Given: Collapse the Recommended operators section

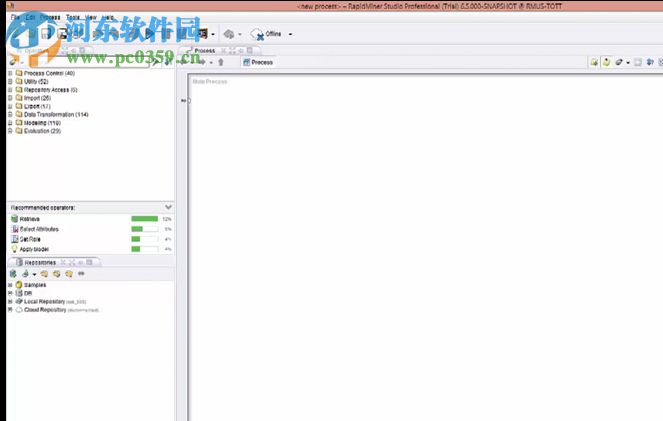Looking at the screenshot, I should (x=168, y=207).
